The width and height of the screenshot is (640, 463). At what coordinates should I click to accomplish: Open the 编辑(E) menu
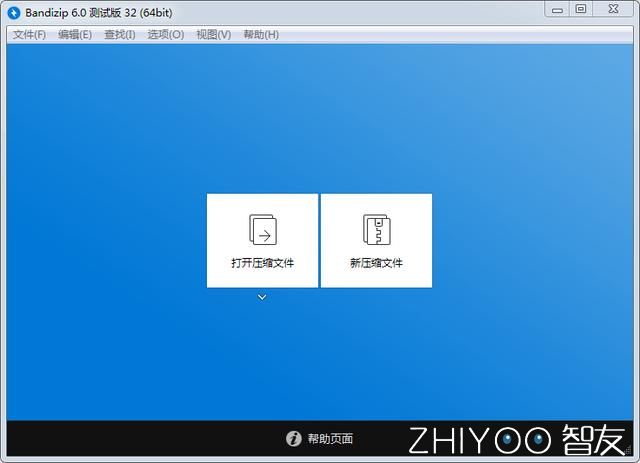coord(75,35)
